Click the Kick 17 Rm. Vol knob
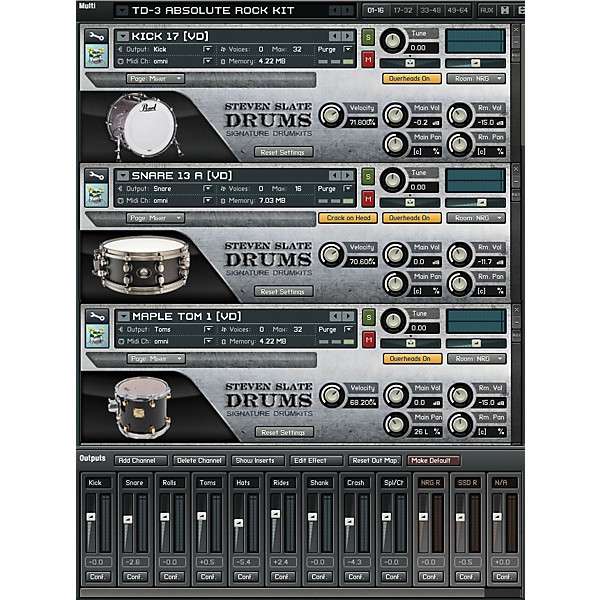Screen dimensions: 600x600 coord(460,115)
